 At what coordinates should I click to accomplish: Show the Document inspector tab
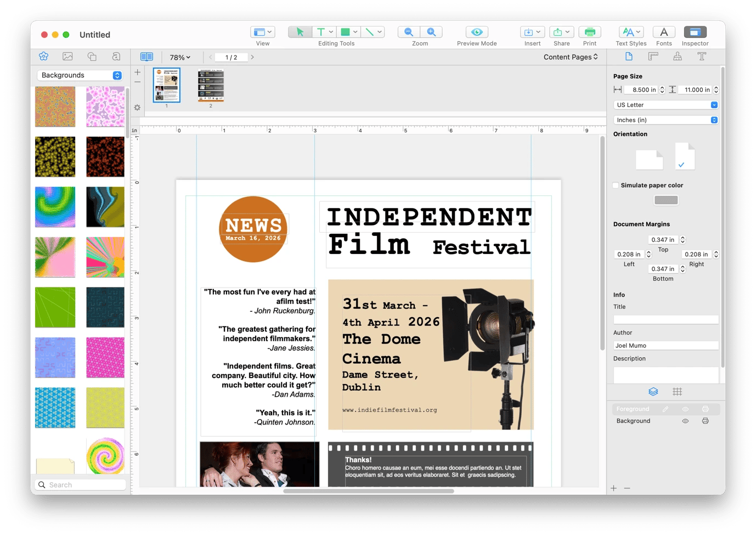click(629, 57)
